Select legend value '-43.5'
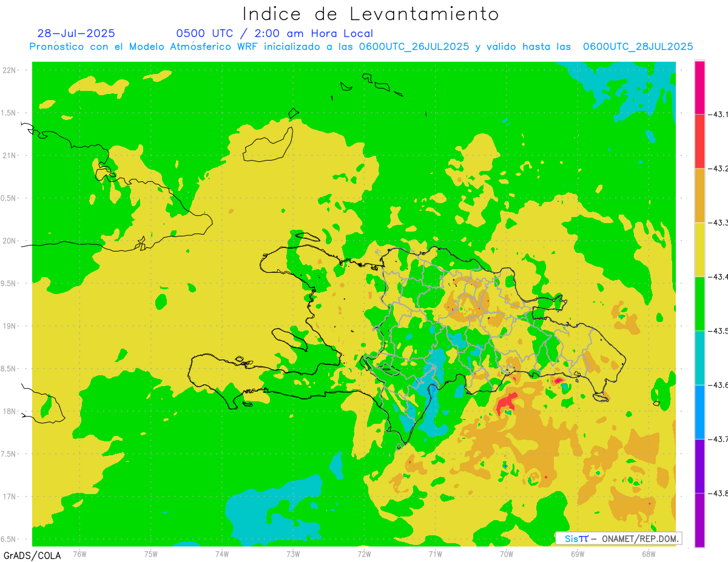Image resolution: width=728 pixels, height=562 pixels. (719, 330)
